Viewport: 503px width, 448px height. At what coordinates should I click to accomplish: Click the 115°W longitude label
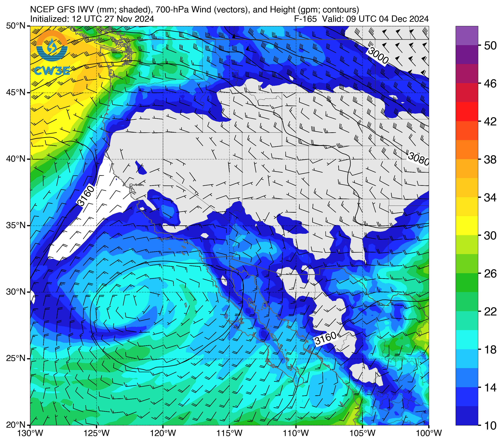point(229,433)
